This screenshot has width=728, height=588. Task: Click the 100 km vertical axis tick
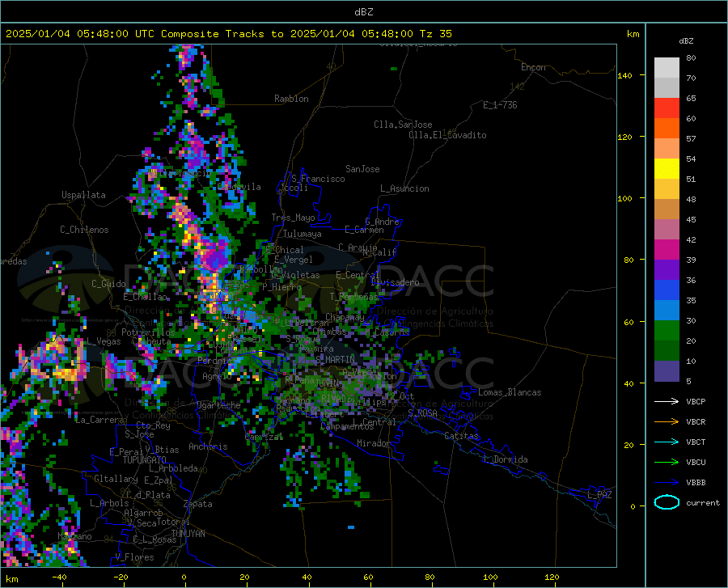point(625,198)
